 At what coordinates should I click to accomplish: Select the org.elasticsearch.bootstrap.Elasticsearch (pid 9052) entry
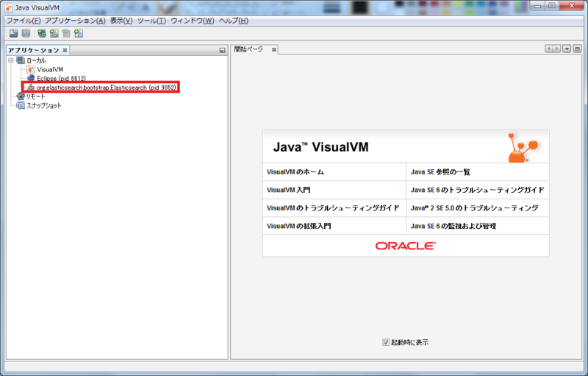point(106,88)
